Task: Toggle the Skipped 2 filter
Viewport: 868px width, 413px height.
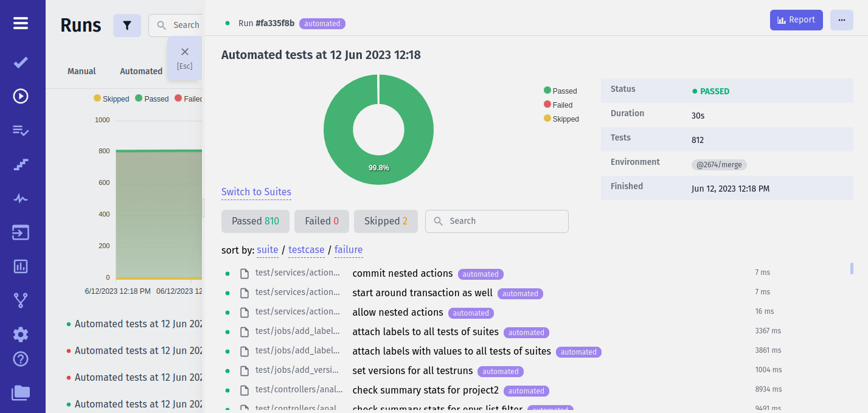Action: (x=386, y=221)
